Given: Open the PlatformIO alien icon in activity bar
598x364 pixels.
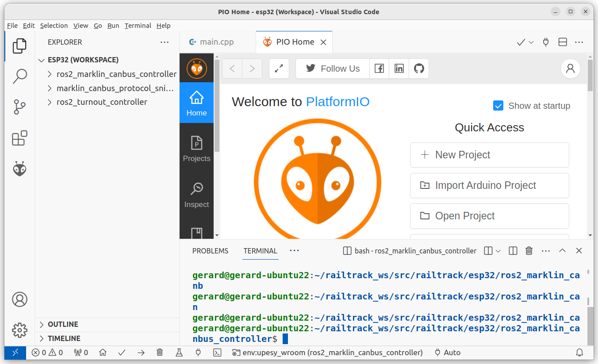Looking at the screenshot, I should coord(19,169).
